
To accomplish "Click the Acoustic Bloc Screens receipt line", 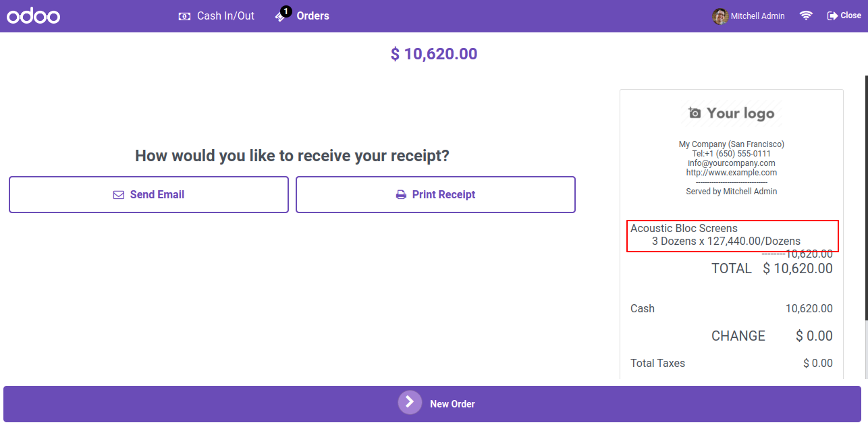I will click(x=732, y=235).
